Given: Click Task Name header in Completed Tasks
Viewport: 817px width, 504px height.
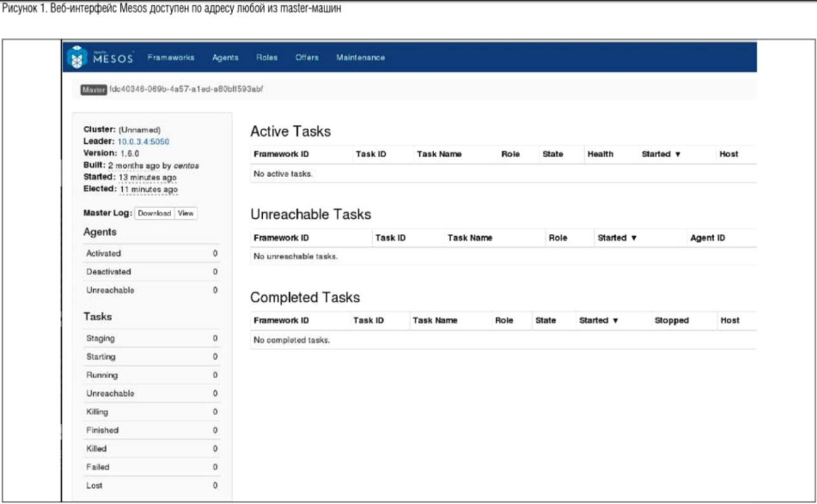Looking at the screenshot, I should (x=435, y=321).
